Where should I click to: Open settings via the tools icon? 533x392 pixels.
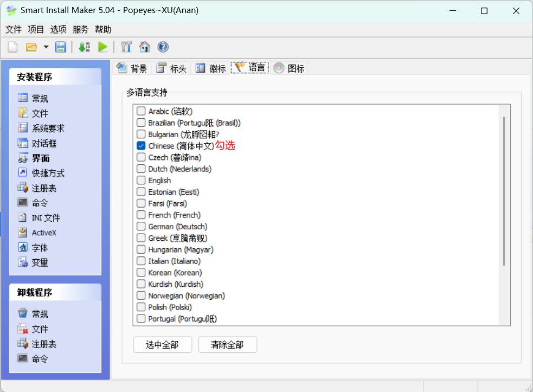click(x=126, y=47)
